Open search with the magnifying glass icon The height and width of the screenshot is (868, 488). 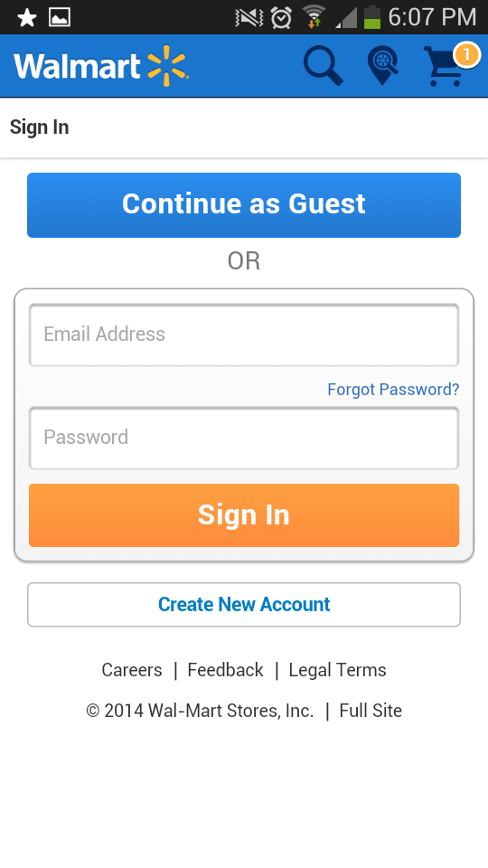(324, 65)
